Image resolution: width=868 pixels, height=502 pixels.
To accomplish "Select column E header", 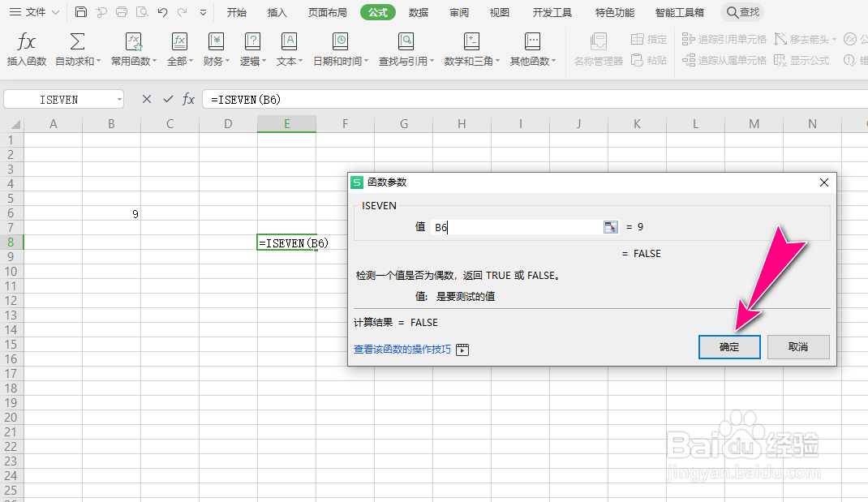I will (x=286, y=124).
